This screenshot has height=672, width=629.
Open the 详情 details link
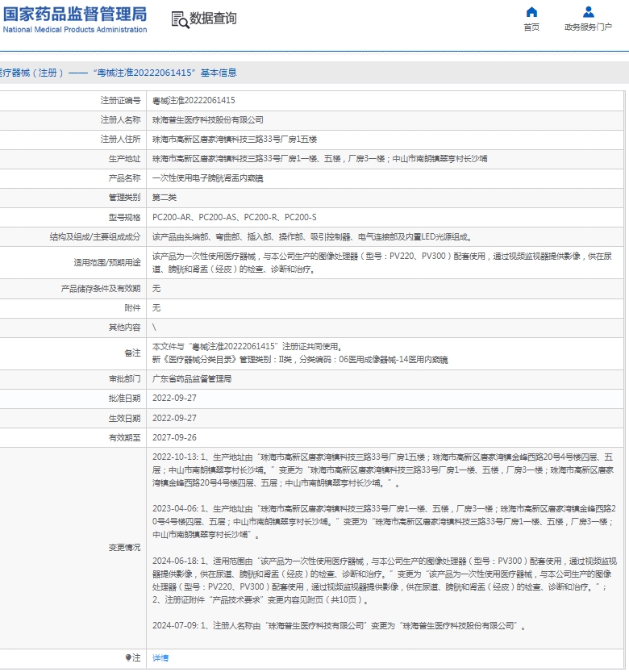(160, 657)
